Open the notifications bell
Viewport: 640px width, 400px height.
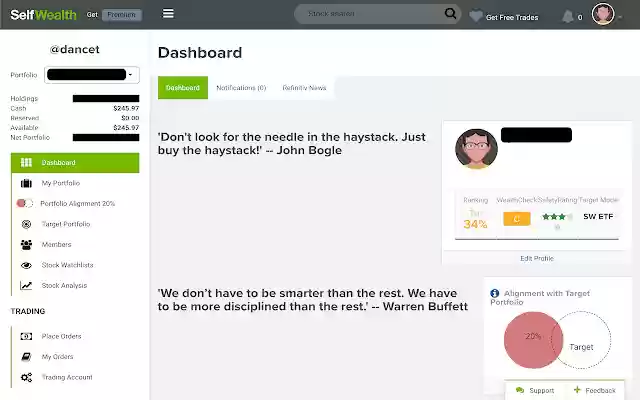pyautogui.click(x=567, y=17)
